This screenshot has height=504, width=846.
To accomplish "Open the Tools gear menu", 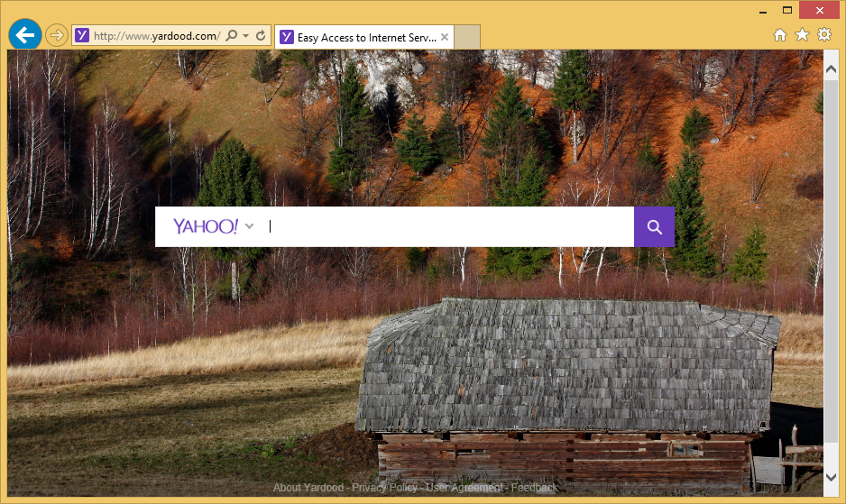I will (x=824, y=34).
